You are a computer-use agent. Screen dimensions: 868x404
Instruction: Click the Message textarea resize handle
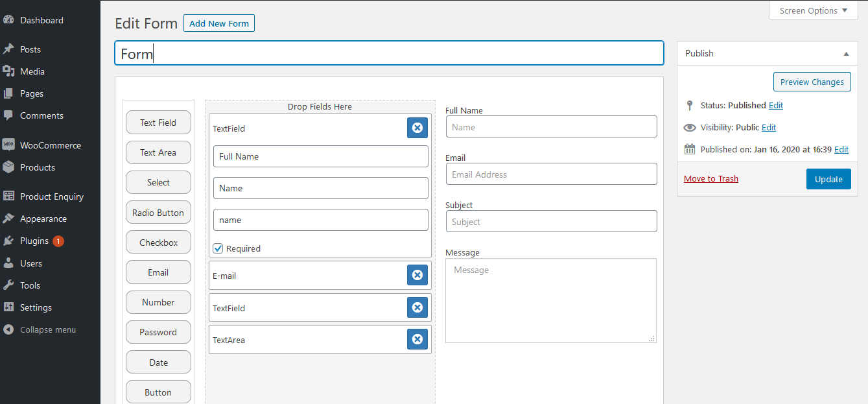pos(651,338)
